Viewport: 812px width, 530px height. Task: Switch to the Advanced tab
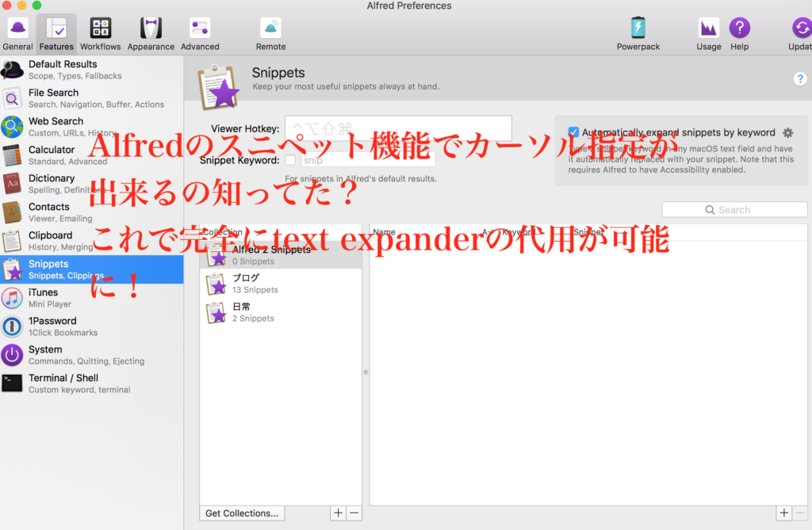(x=200, y=34)
